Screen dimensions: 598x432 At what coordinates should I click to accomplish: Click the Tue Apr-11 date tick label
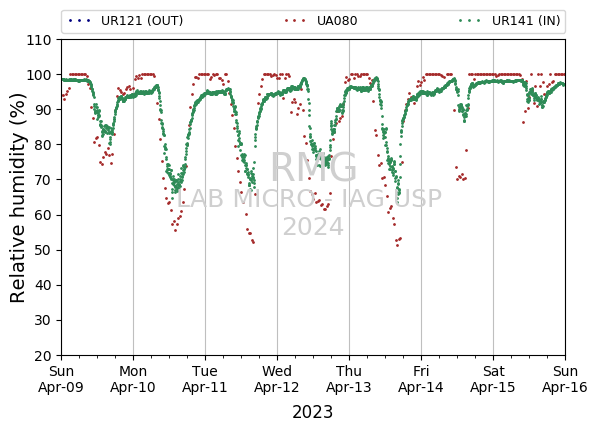[205, 379]
